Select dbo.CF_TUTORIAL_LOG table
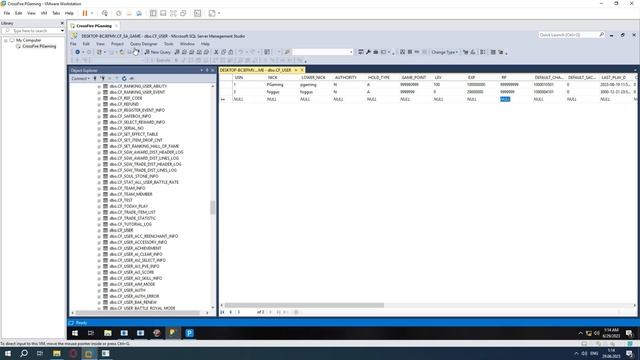The image size is (640, 360). pyautogui.click(x=131, y=224)
